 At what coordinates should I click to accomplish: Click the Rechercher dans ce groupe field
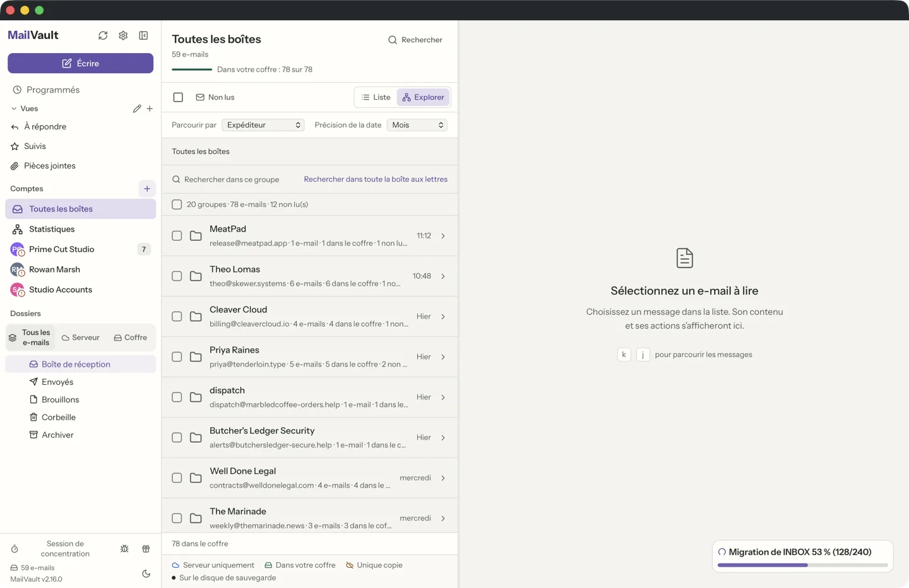[x=231, y=180]
